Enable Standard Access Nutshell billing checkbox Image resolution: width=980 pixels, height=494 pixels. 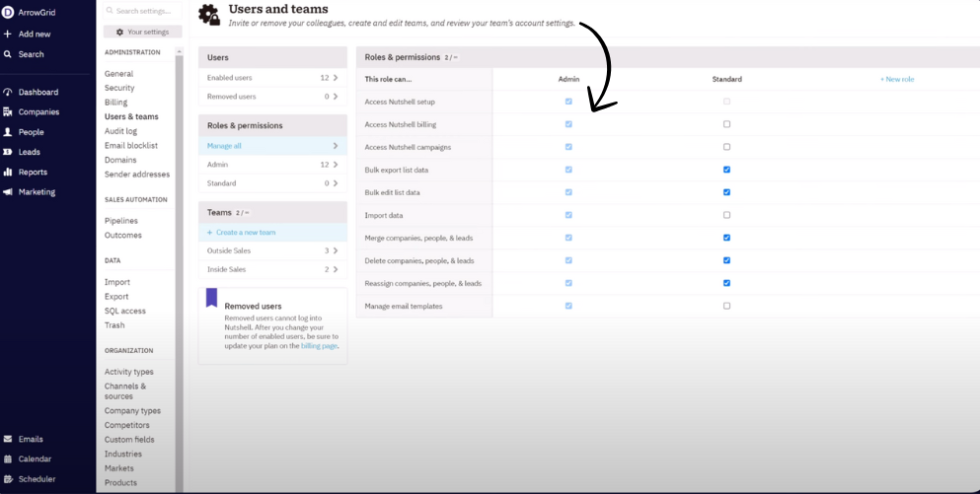726,124
